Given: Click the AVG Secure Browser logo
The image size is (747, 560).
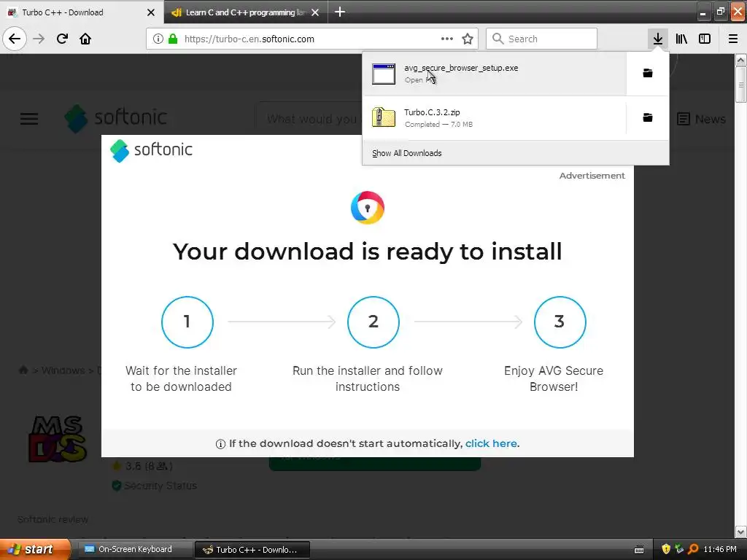Looking at the screenshot, I should (x=368, y=208).
